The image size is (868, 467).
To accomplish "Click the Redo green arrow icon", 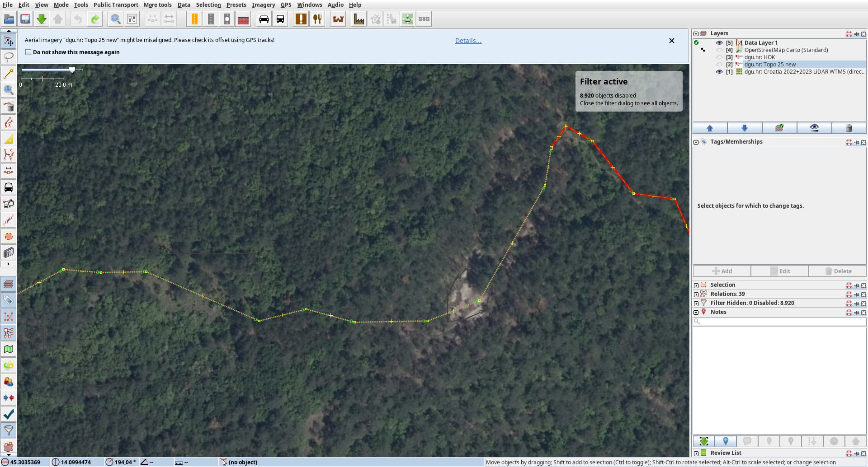I will [x=95, y=19].
